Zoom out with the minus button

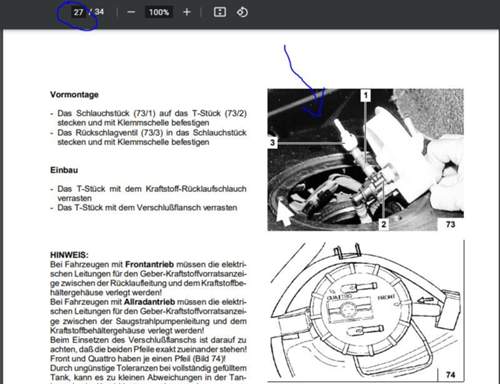(131, 12)
